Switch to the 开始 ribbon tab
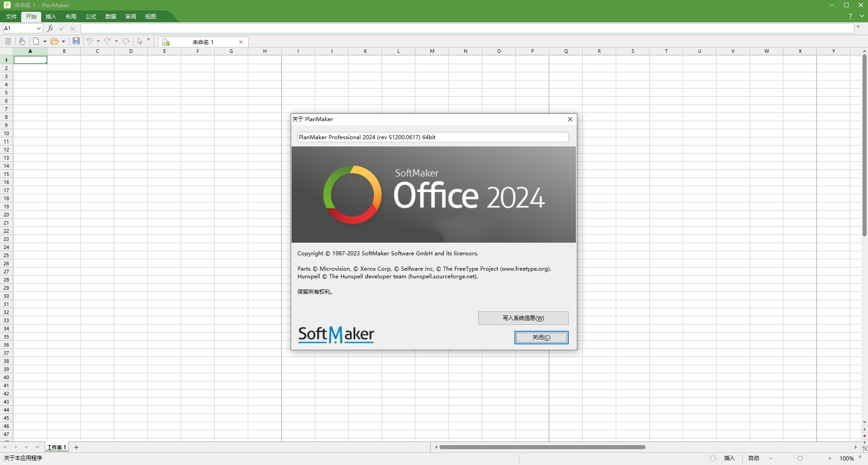 pyautogui.click(x=31, y=17)
